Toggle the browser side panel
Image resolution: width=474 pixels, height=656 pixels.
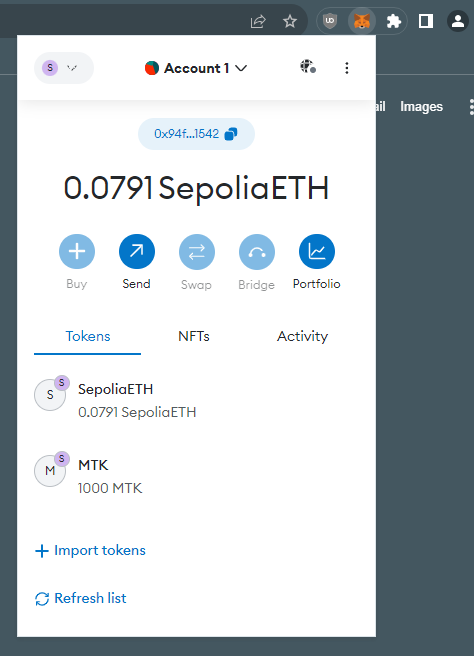click(426, 21)
